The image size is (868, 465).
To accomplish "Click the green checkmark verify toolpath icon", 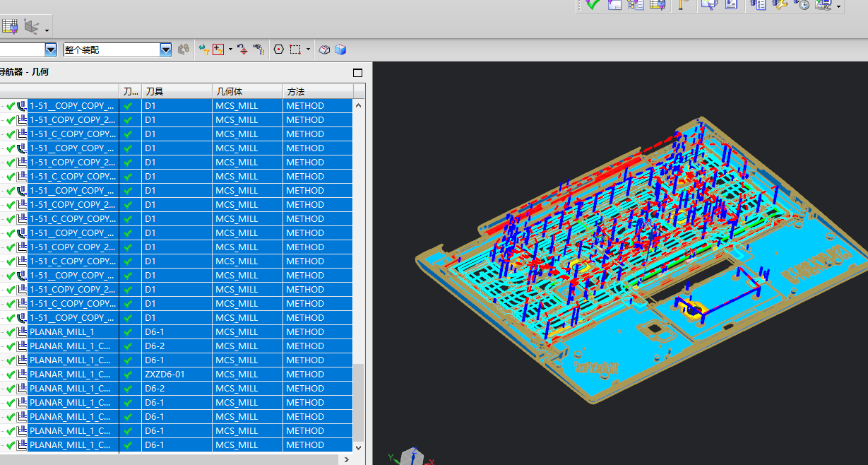I will point(592,4).
